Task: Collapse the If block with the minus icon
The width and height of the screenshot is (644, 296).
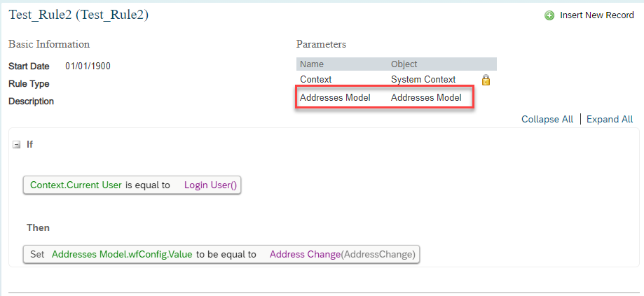Action: 16,144
